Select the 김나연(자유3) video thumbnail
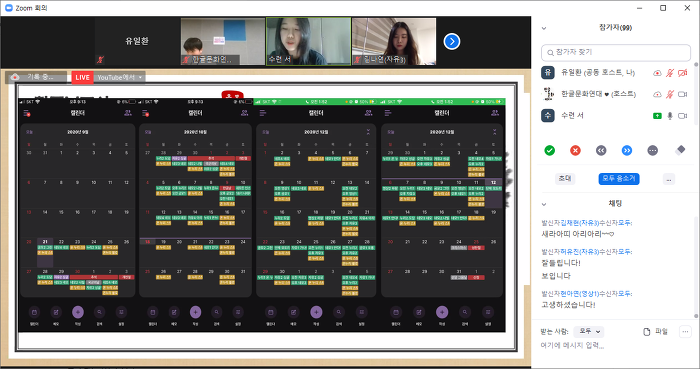 [x=394, y=41]
